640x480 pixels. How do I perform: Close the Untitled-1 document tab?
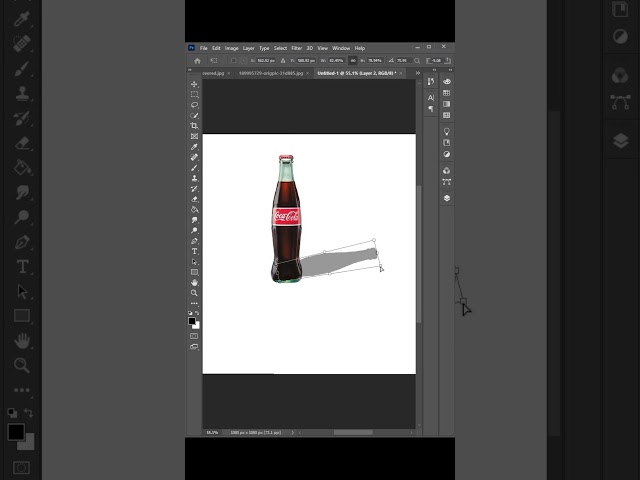[x=401, y=73]
